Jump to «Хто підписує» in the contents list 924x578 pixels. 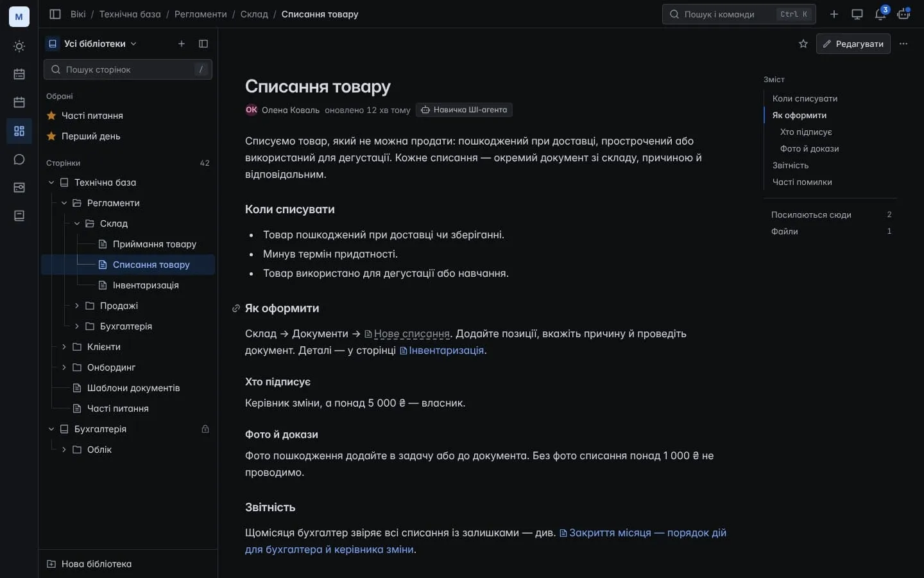[x=806, y=132]
